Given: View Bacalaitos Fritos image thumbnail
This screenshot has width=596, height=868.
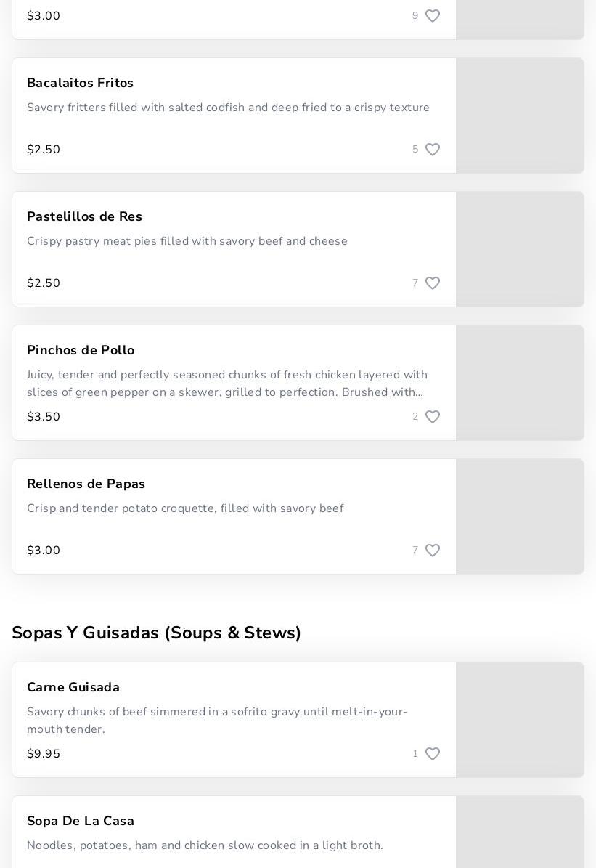Looking at the screenshot, I should tap(520, 115).
